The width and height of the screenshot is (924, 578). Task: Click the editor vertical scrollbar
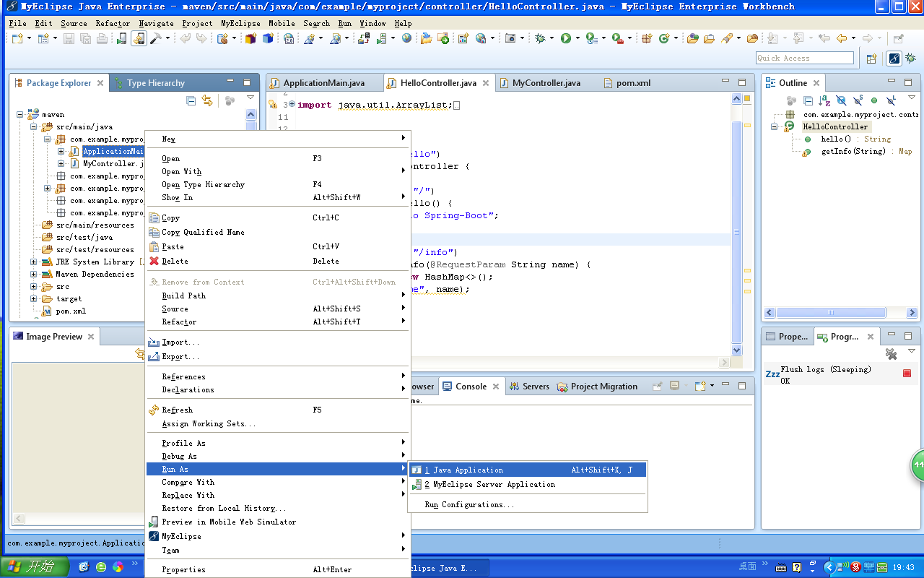(737, 231)
